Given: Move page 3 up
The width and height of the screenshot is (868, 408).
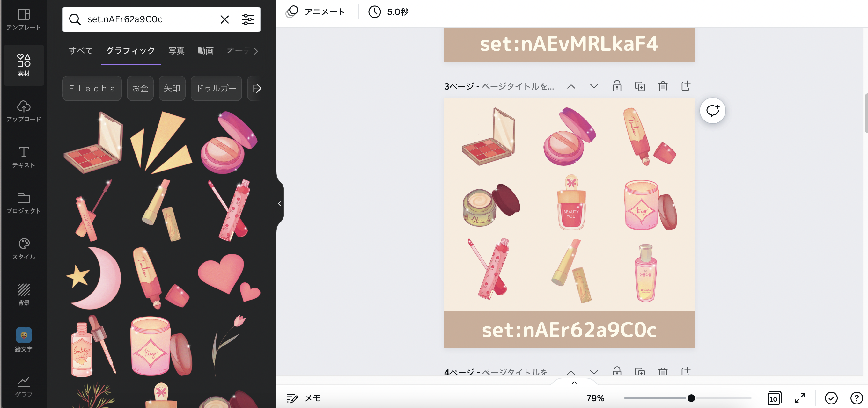Looking at the screenshot, I should 571,86.
